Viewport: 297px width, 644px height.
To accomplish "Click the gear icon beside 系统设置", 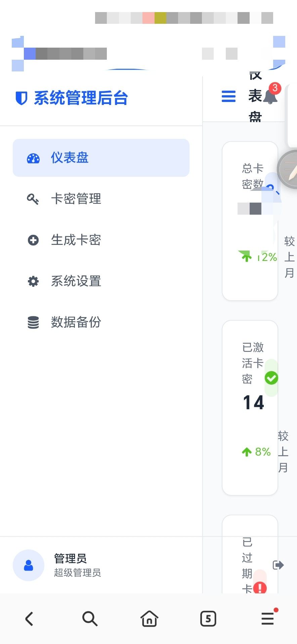I will 33,281.
